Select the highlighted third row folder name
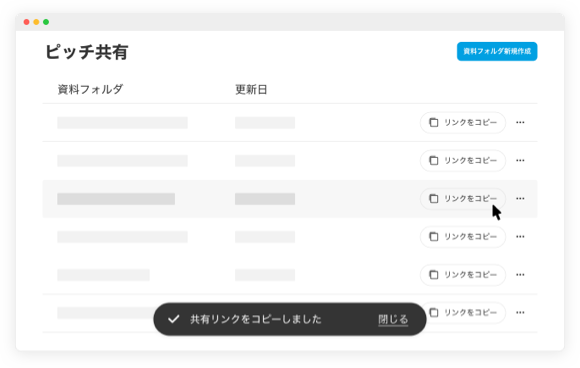This screenshot has height=368, width=580. [116, 199]
